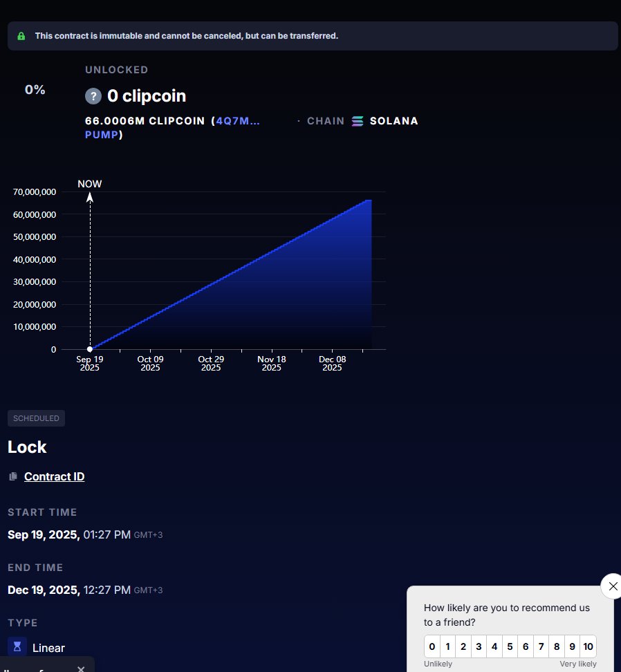The image size is (621, 672).
Task: Click the 'Lock' heading
Action: click(x=27, y=447)
